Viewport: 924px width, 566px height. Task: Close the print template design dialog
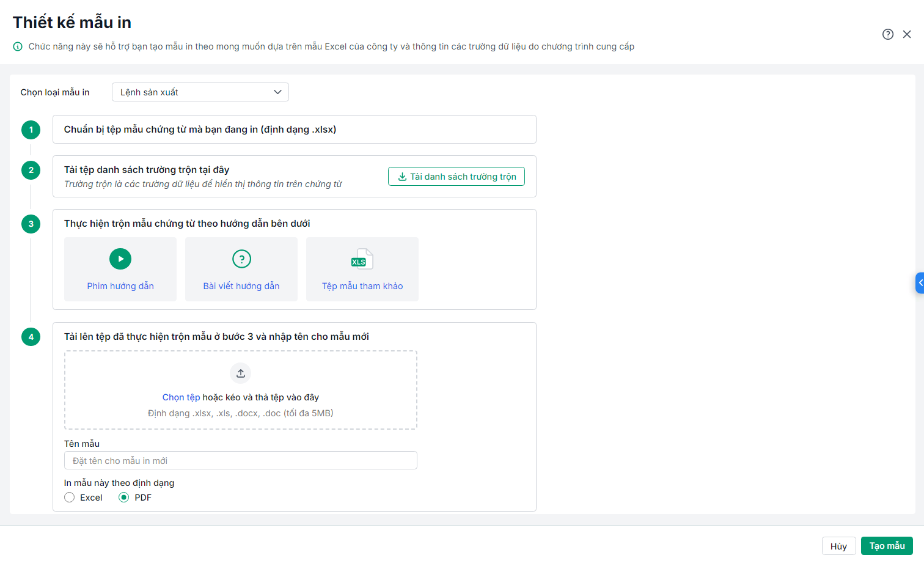point(907,34)
